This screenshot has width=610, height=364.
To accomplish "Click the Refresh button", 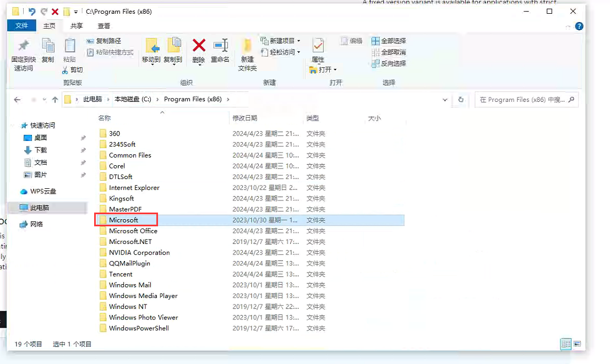I will [461, 100].
